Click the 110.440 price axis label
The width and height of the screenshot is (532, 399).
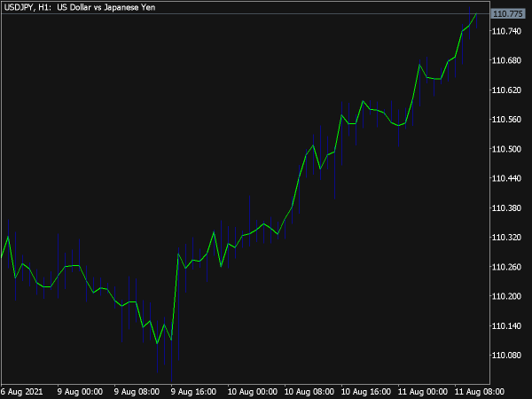click(506, 178)
